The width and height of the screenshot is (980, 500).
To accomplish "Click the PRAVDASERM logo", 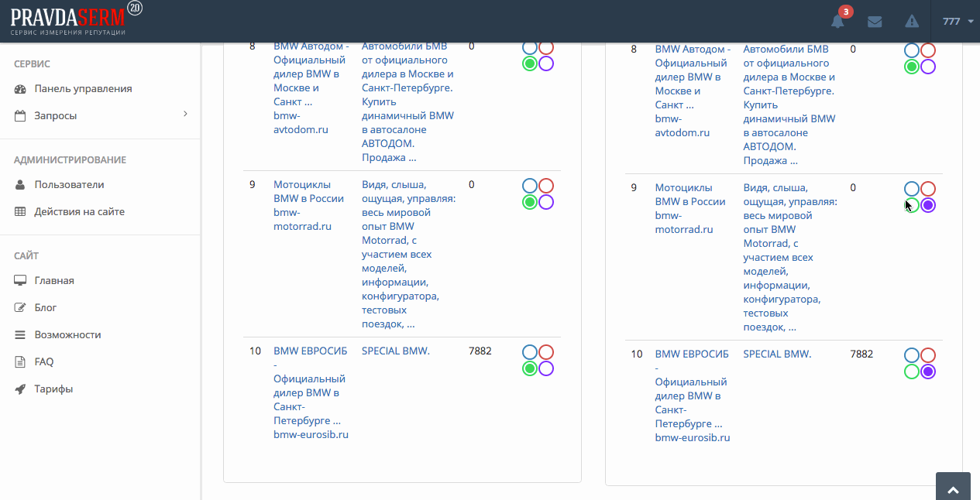I will 76,19.
